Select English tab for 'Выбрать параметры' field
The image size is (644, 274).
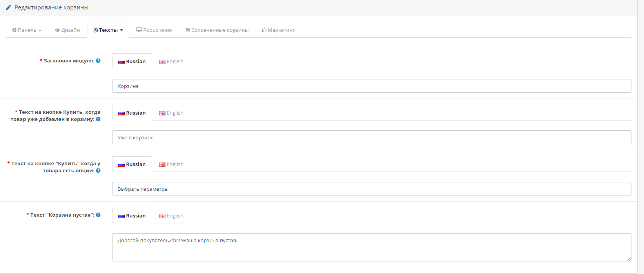[171, 164]
